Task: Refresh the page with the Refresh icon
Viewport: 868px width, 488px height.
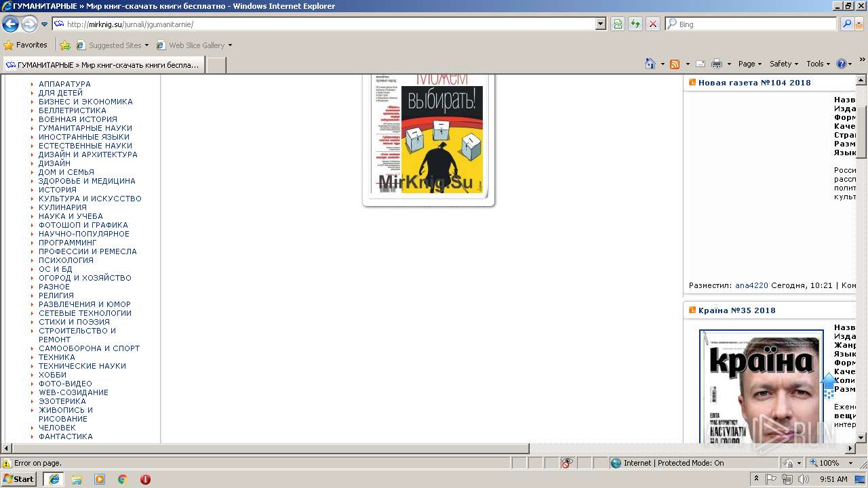Action: point(635,24)
